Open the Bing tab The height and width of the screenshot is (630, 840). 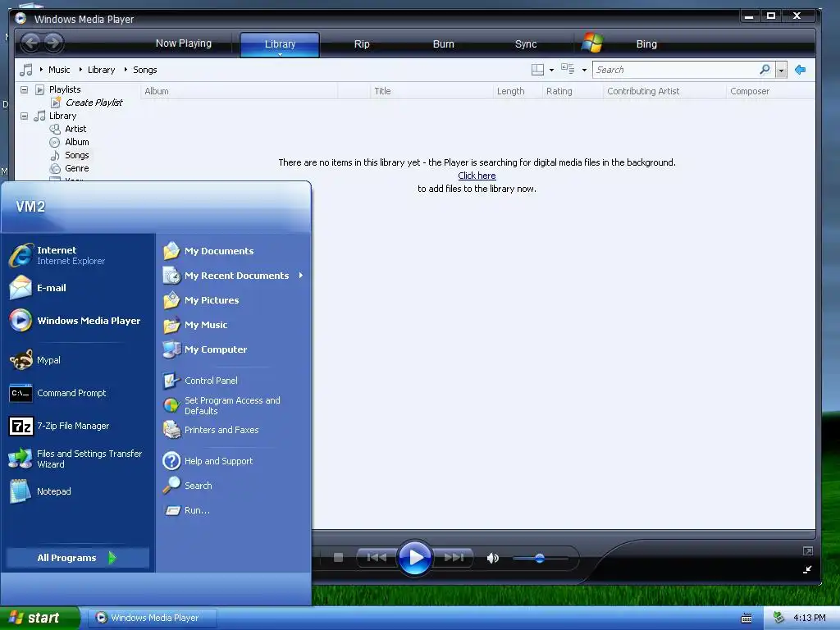click(646, 44)
